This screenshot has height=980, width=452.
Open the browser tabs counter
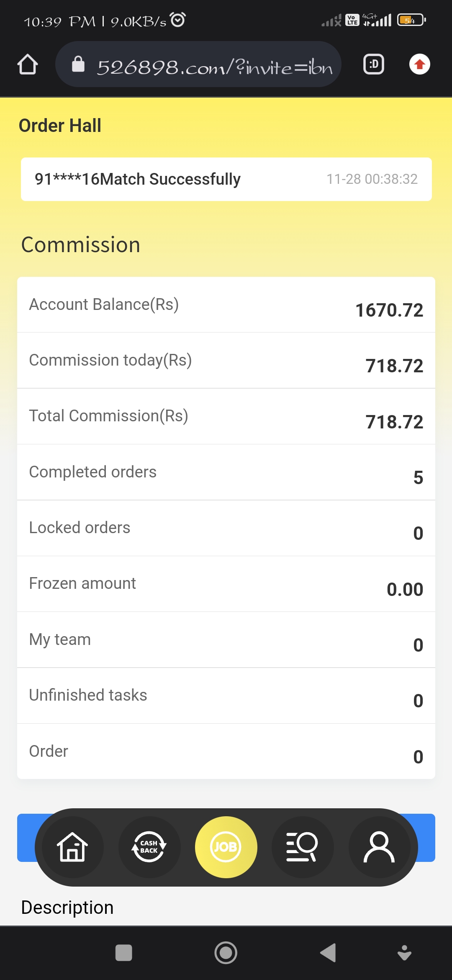373,64
